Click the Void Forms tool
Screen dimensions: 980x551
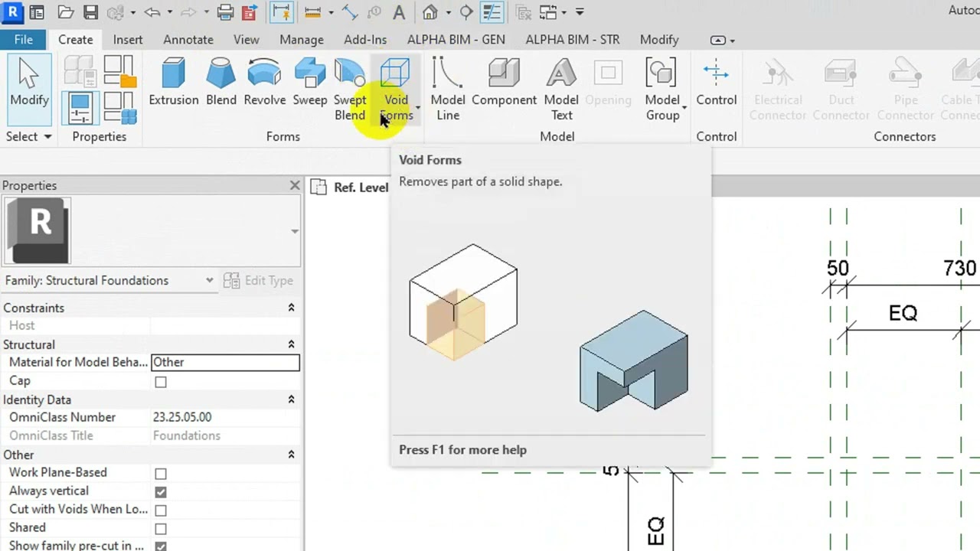tap(396, 90)
